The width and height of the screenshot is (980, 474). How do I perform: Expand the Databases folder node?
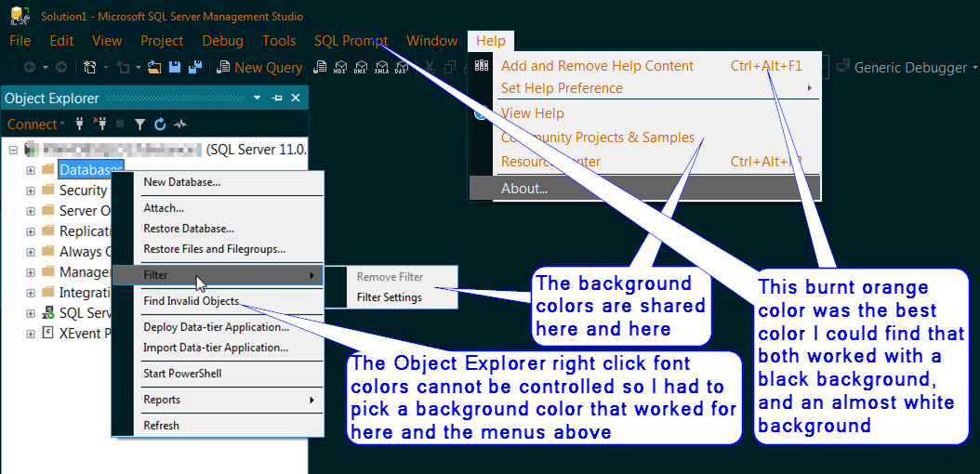click(x=30, y=170)
